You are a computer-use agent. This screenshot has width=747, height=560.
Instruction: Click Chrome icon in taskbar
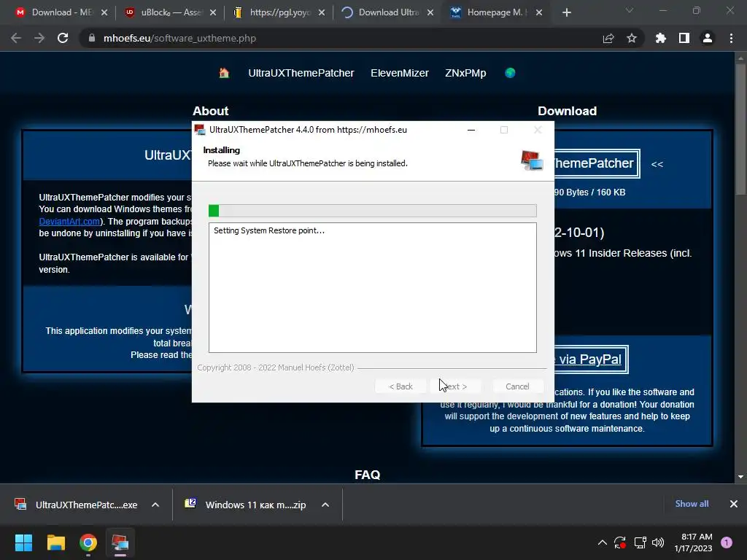[88, 542]
